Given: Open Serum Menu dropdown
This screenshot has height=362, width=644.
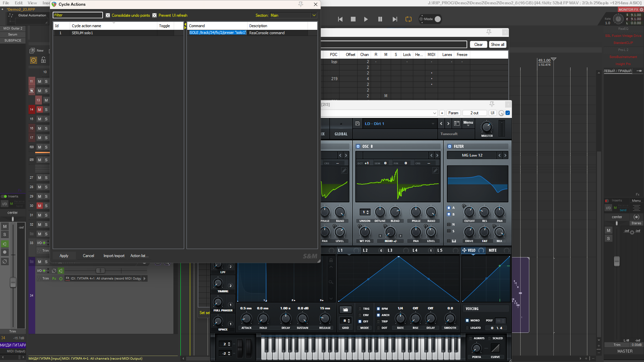Looking at the screenshot, I should point(468,123).
